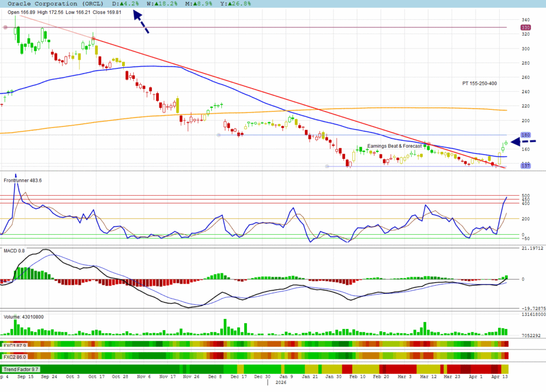Click the red 330 price level tag

pyautogui.click(x=525, y=27)
